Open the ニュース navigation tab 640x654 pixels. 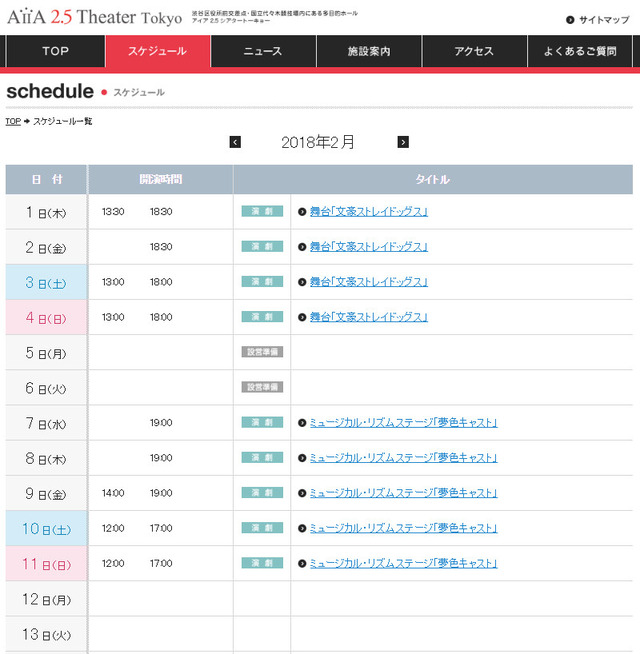coord(263,51)
